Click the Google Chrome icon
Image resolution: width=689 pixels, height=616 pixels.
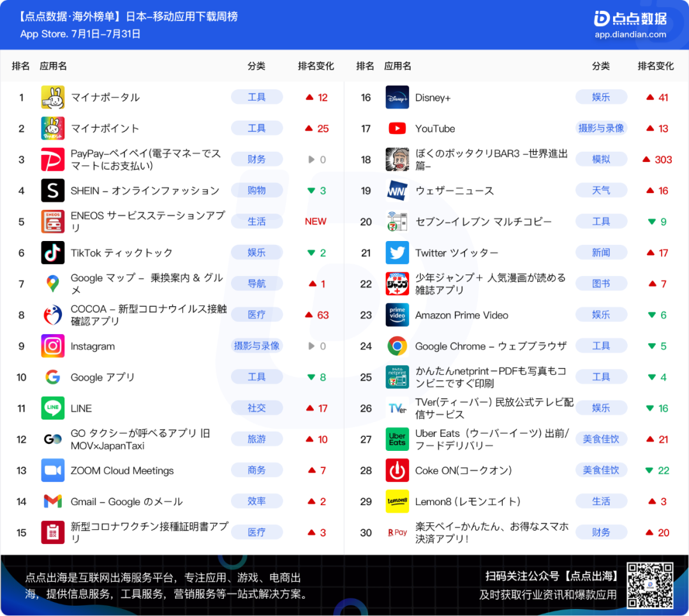tap(397, 346)
